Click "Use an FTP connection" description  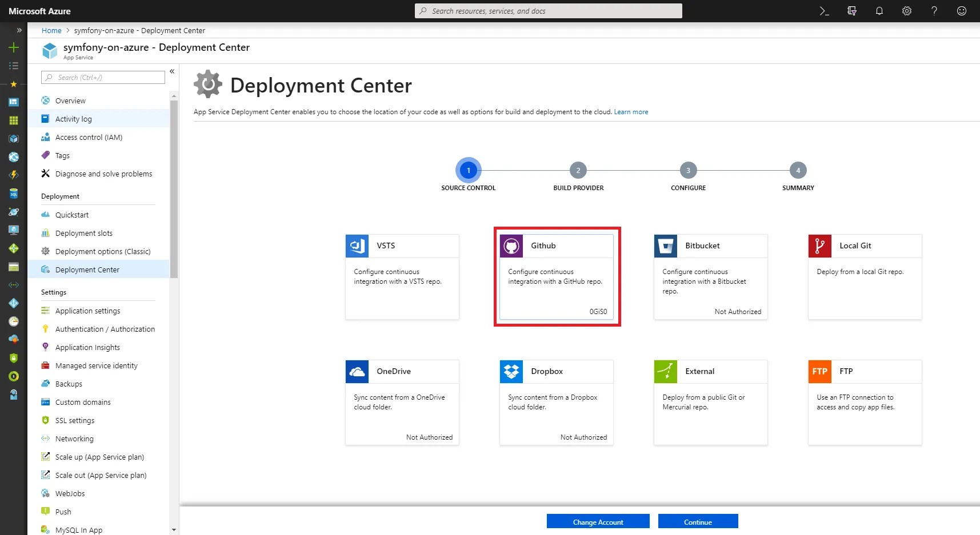point(855,402)
